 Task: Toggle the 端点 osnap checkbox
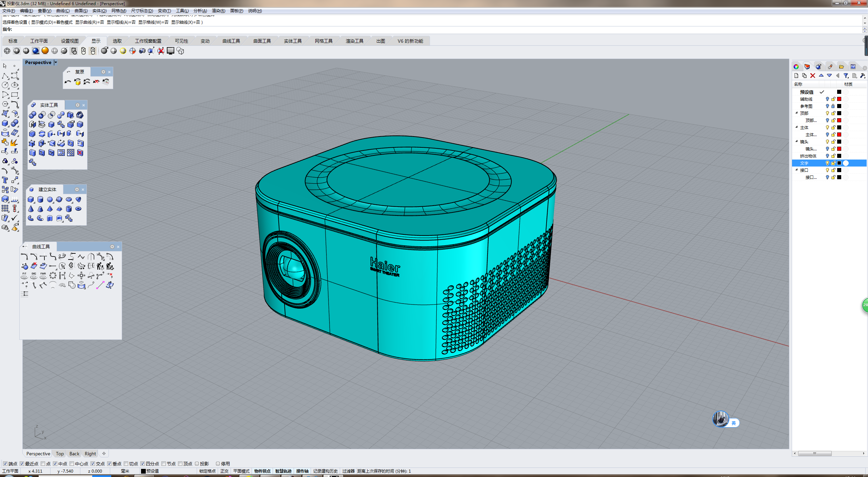[5, 463]
